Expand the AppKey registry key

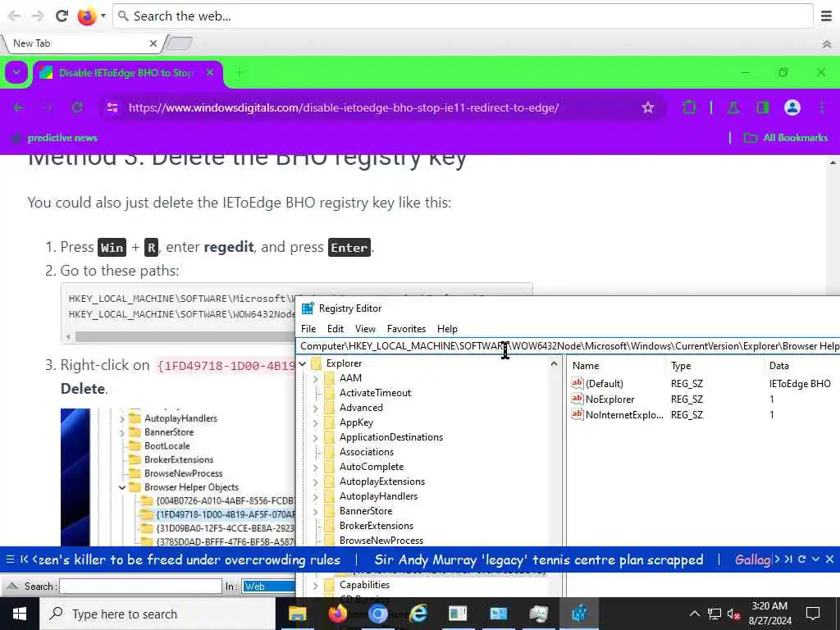point(316,423)
